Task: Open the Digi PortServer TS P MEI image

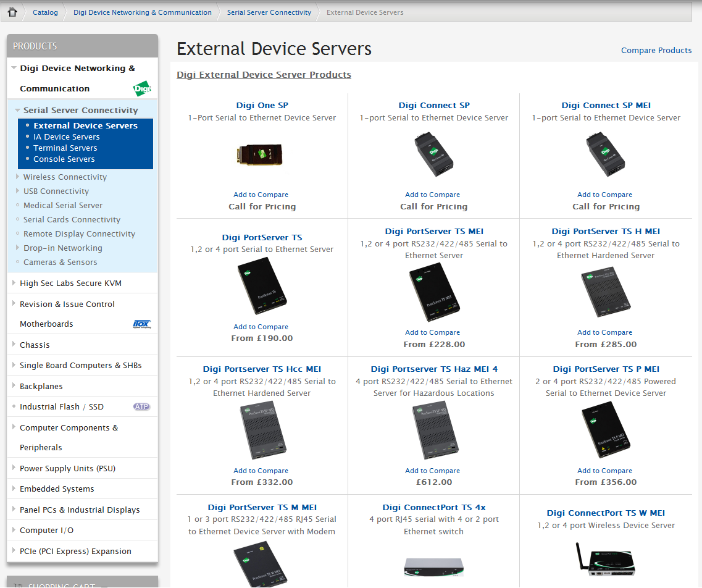Action: point(606,430)
